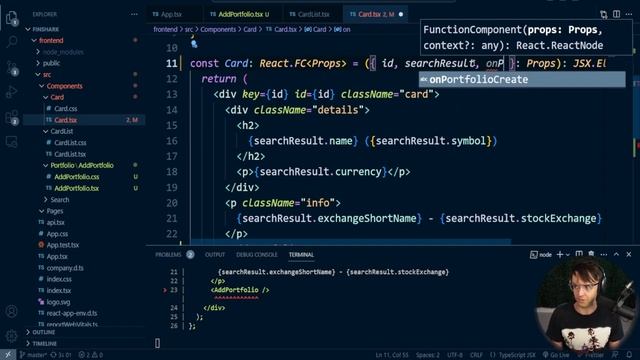640x360 pixels.
Task: Split the terminal panel
Action: 579,254
